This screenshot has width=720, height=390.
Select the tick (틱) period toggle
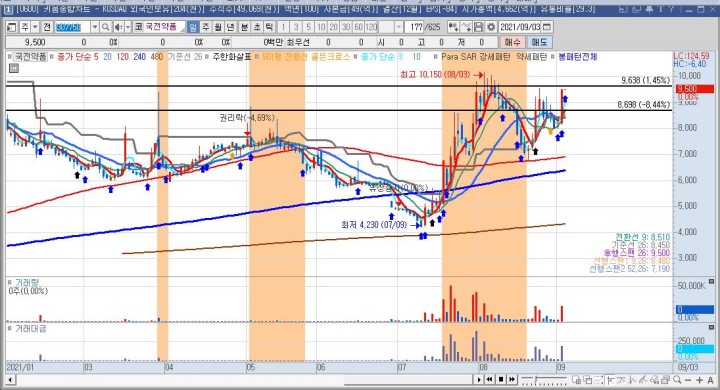[x=269, y=27]
